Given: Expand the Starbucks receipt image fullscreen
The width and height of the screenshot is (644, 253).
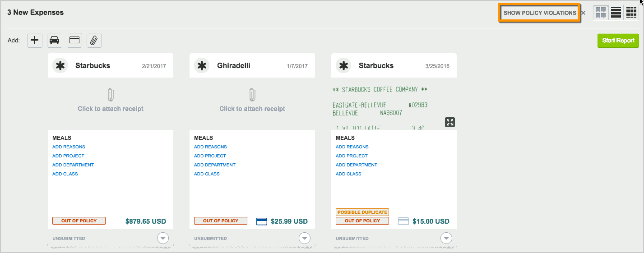Looking at the screenshot, I should click(450, 122).
